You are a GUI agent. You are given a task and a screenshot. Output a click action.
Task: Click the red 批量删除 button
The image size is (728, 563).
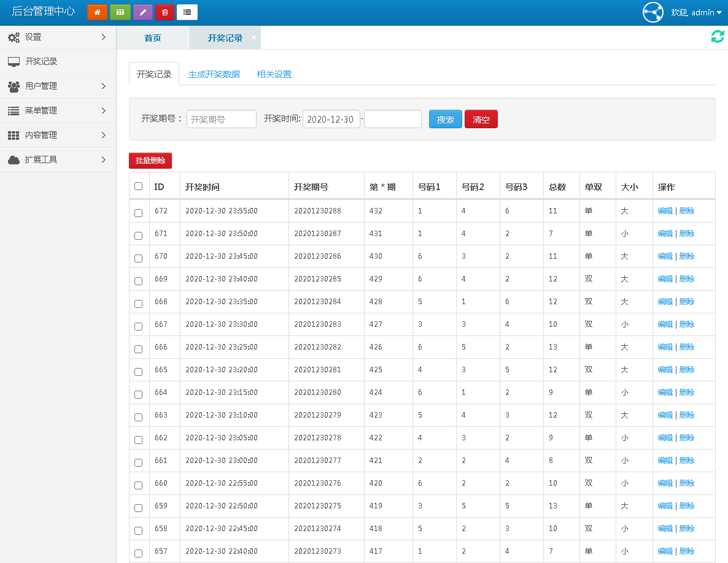tap(150, 161)
